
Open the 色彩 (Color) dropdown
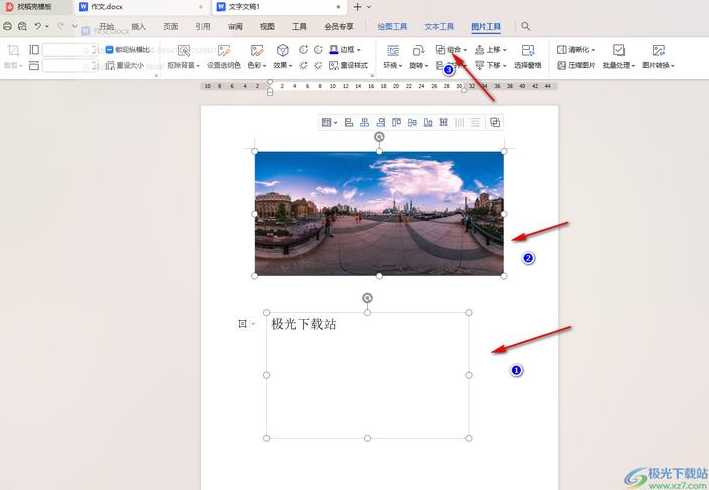click(x=257, y=57)
